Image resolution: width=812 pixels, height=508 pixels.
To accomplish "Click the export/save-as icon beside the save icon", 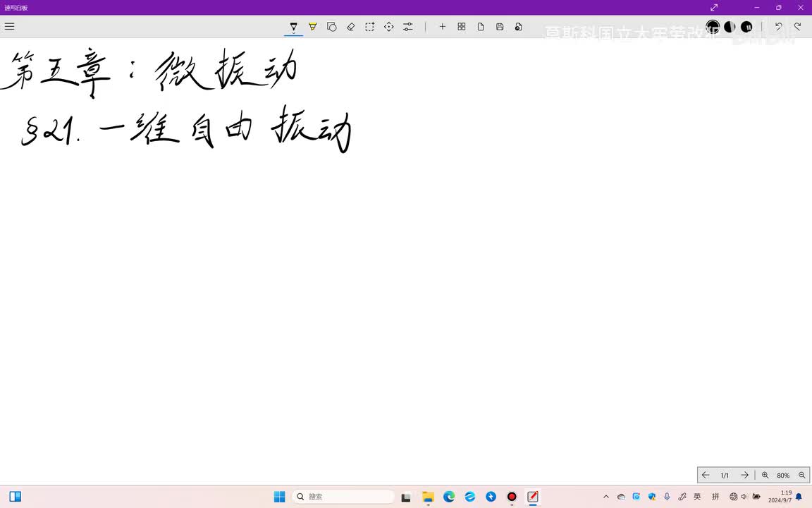I will click(x=518, y=26).
